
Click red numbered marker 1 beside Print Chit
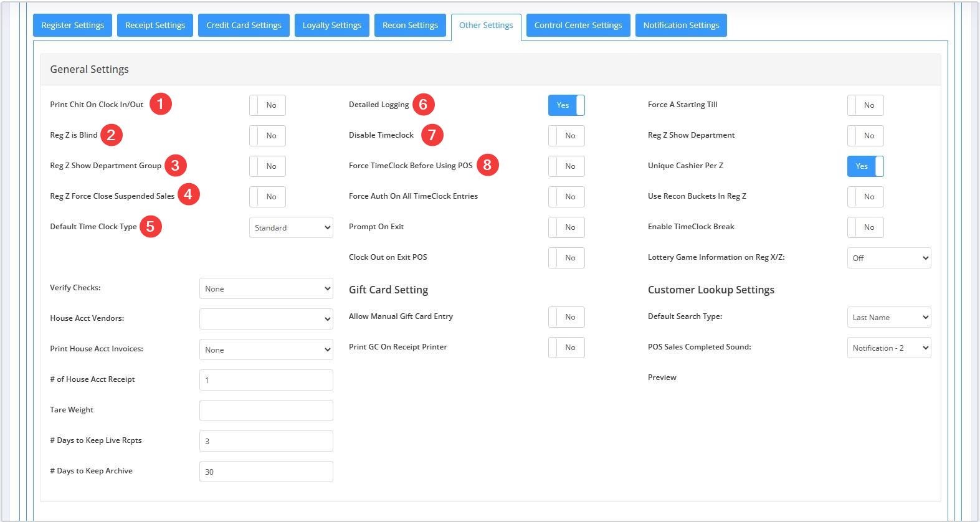[160, 104]
